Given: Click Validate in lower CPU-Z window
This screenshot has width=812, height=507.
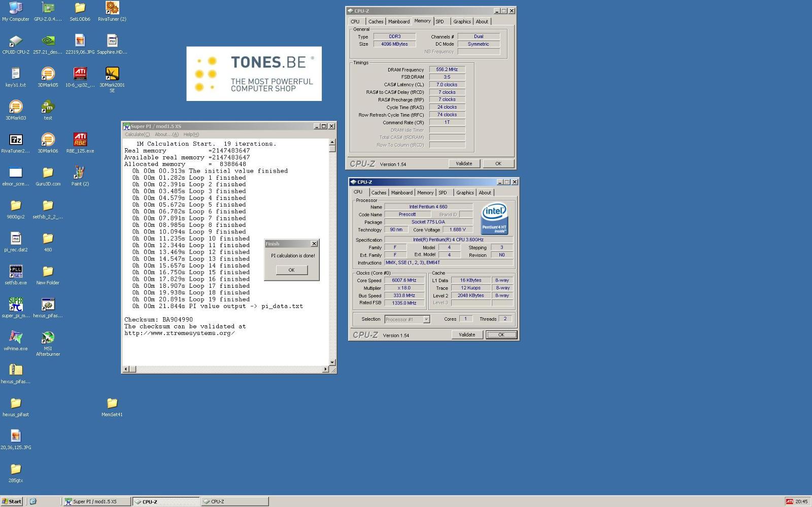Looking at the screenshot, I should 467,334.
